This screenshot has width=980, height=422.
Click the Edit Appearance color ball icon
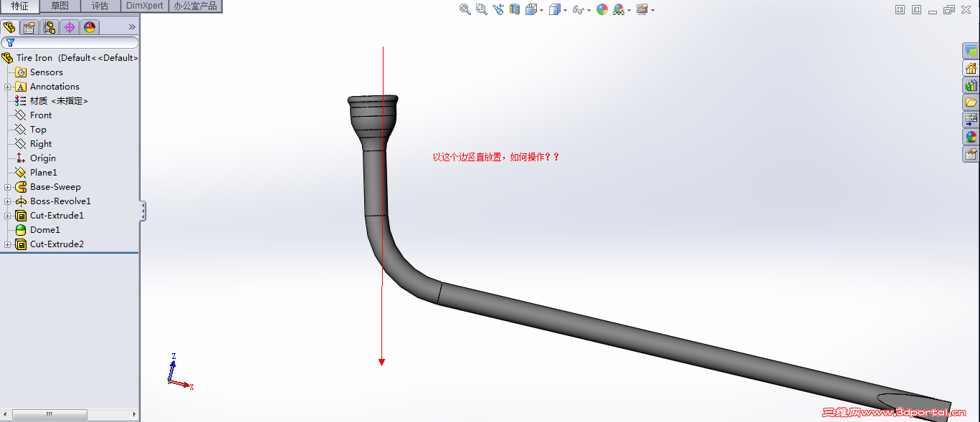tap(602, 9)
